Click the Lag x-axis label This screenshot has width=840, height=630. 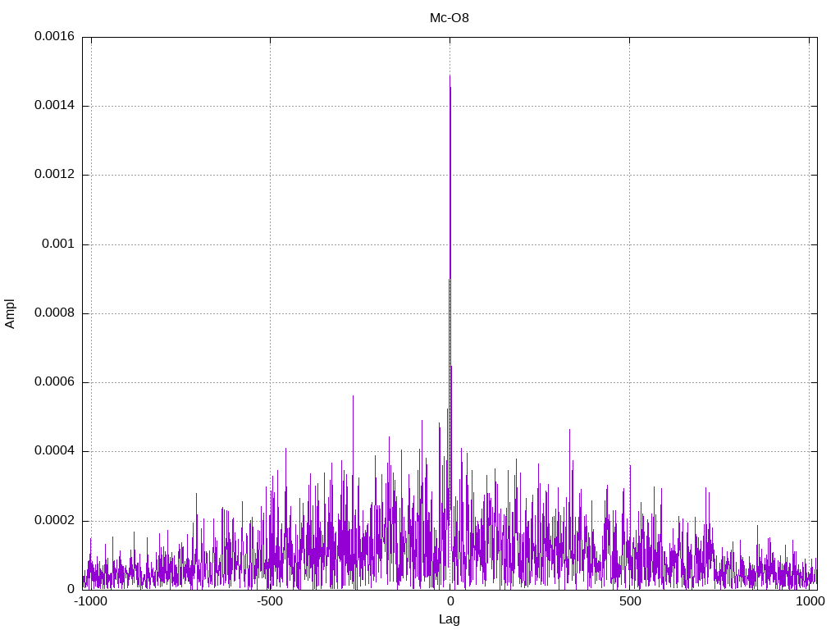coord(449,619)
